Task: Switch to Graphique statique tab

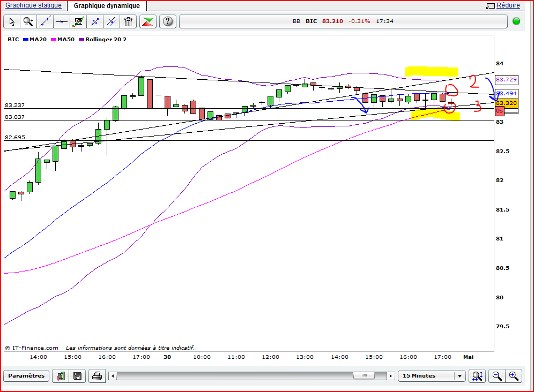Action: click(x=33, y=5)
